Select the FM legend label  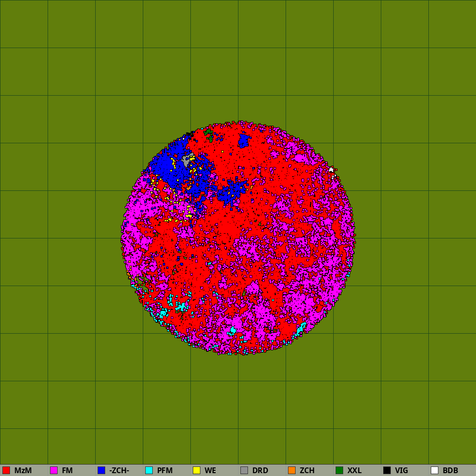pyautogui.click(x=67, y=471)
